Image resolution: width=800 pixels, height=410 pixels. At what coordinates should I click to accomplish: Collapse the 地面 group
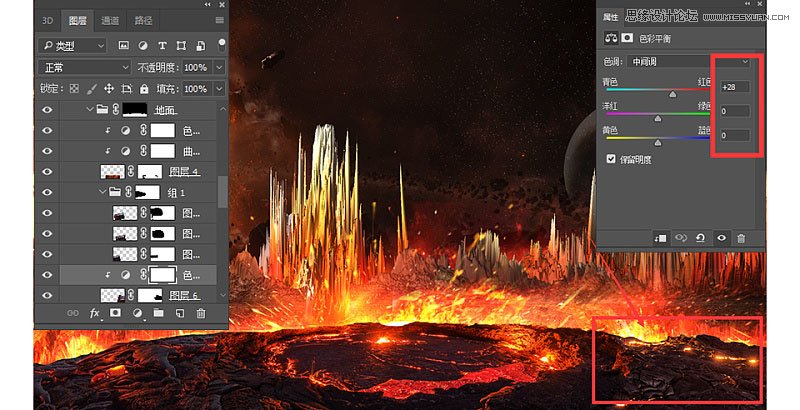click(x=90, y=109)
